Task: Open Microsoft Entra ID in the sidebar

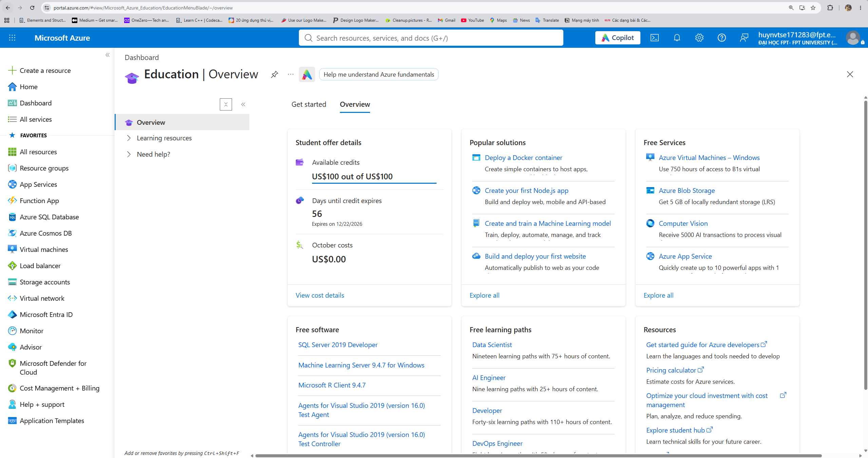Action: [46, 315]
